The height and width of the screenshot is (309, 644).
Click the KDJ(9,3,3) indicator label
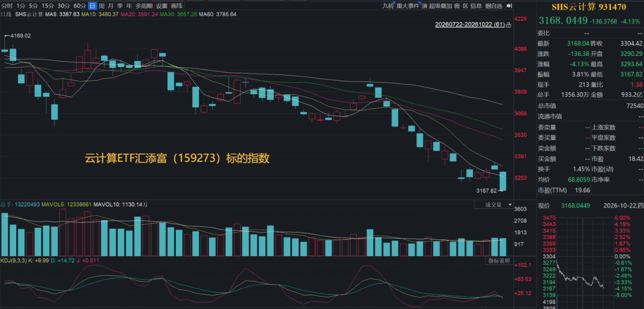coord(14,261)
